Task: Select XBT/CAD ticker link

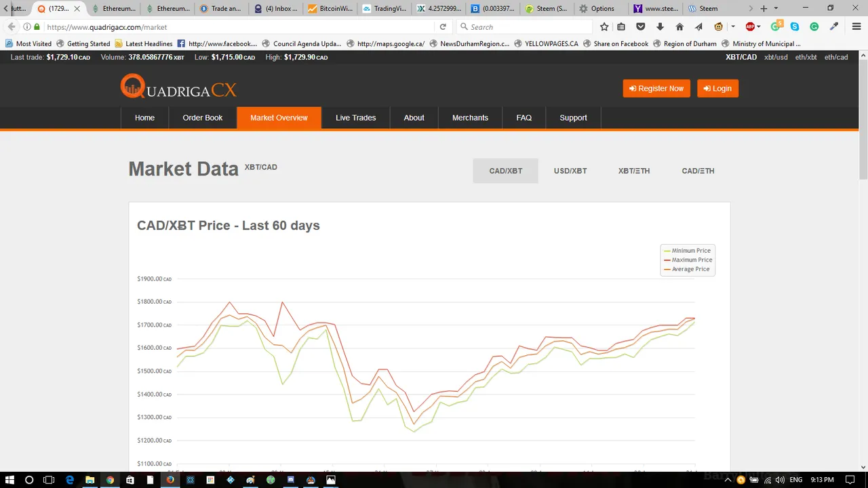Action: point(741,57)
